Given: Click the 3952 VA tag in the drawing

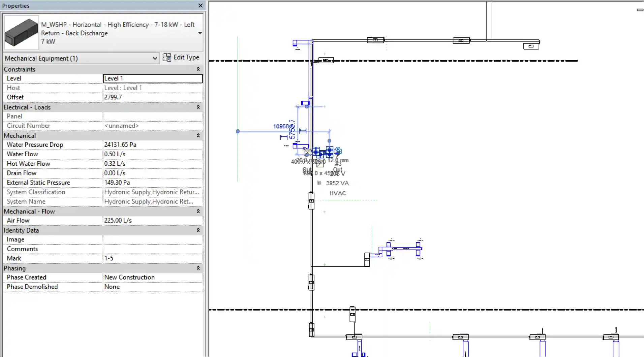Looking at the screenshot, I should [337, 183].
